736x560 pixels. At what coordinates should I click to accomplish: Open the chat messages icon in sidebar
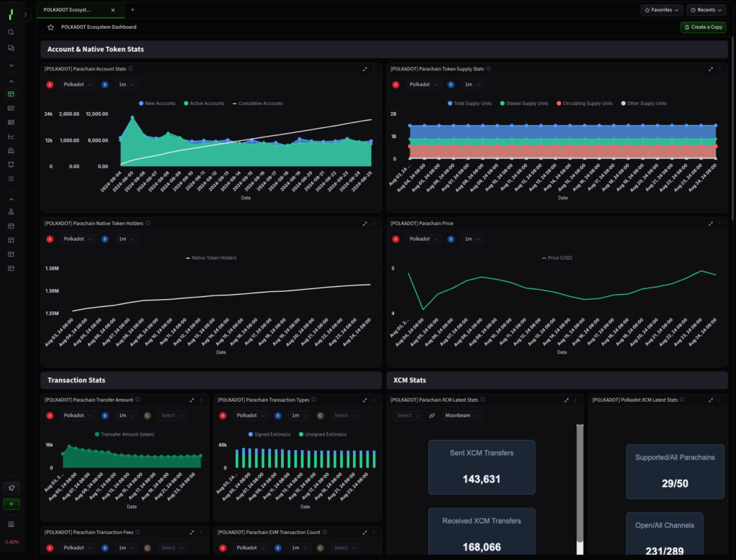[11, 48]
